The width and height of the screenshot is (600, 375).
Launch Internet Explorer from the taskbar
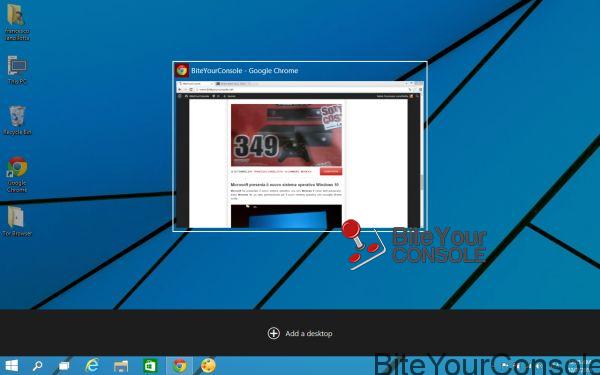point(92,365)
